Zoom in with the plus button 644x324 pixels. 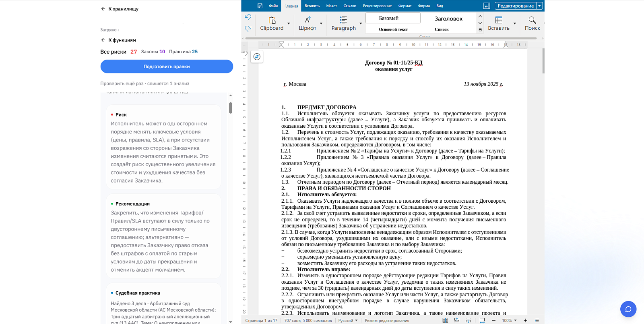(x=525, y=320)
